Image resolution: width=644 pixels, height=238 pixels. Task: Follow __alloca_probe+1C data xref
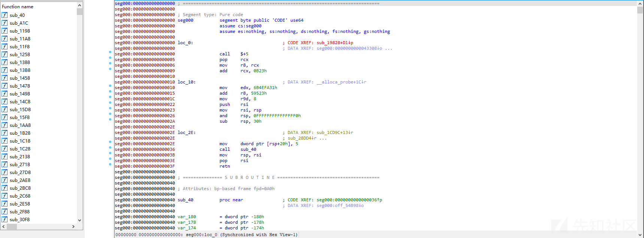coord(342,82)
